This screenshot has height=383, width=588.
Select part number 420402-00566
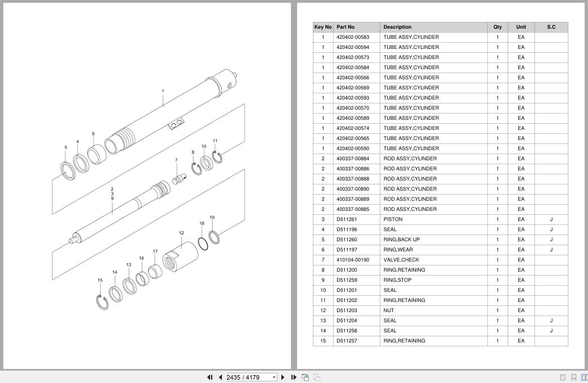[x=352, y=78]
